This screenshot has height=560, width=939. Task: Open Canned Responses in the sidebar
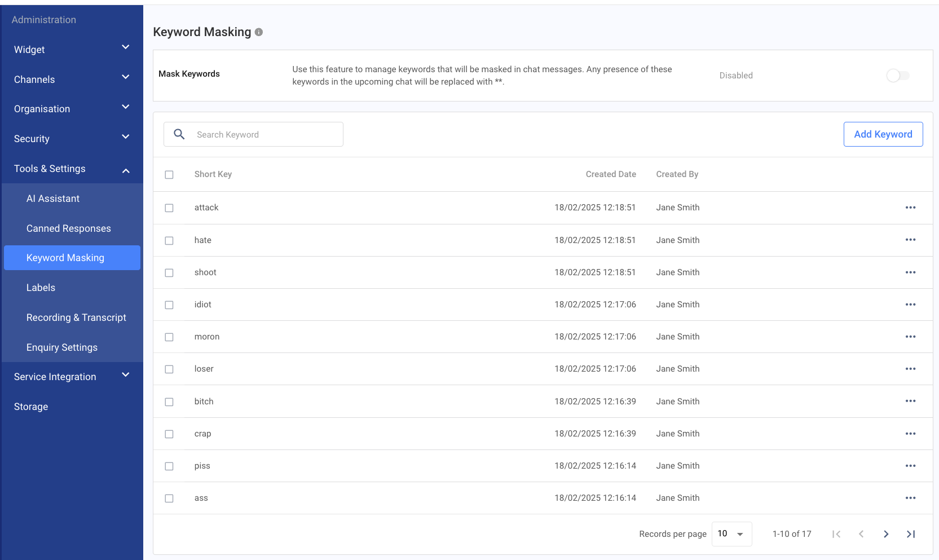69,228
